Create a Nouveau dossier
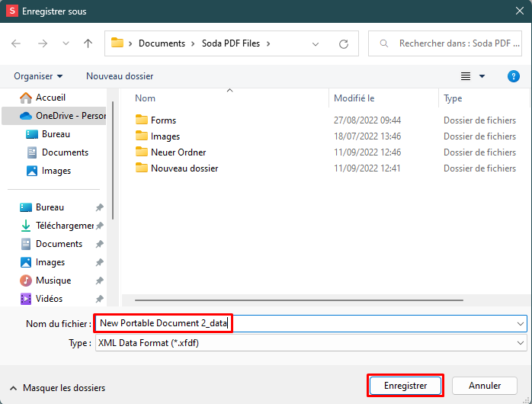Viewport: 532px width, 404px height. click(120, 76)
